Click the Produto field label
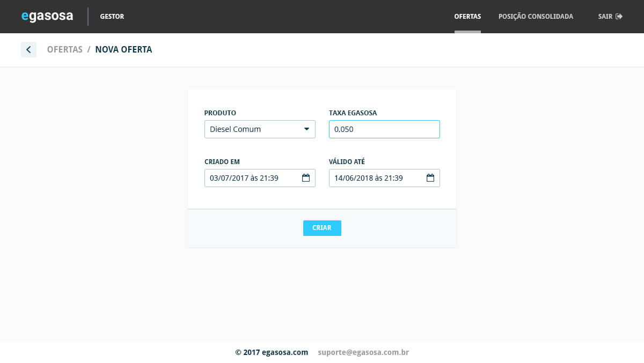 point(220,113)
